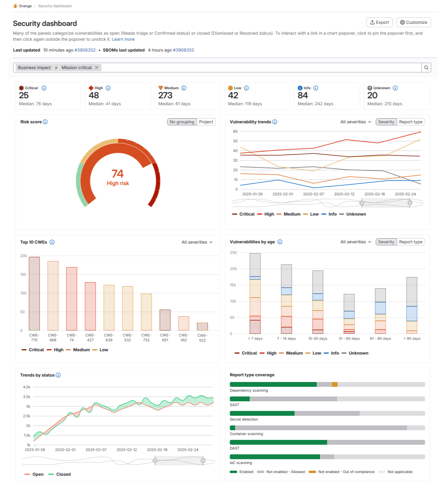Click left zoom handle in Vulnerability trends

coord(362,203)
